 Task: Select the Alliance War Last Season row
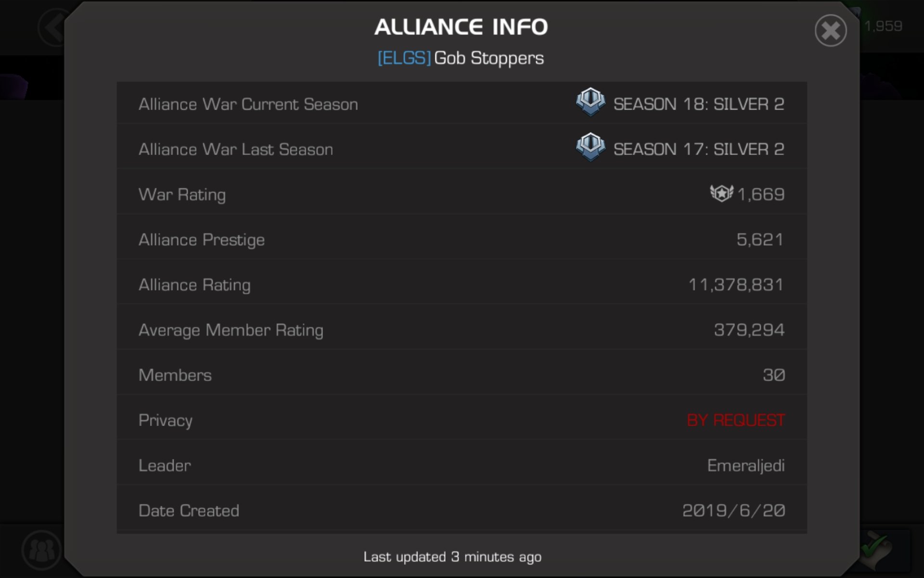point(462,148)
